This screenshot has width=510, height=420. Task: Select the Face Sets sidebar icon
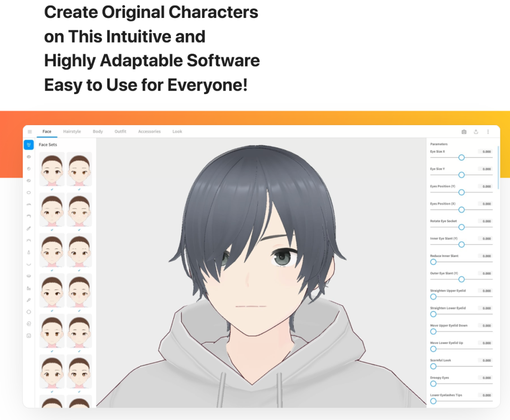[29, 145]
